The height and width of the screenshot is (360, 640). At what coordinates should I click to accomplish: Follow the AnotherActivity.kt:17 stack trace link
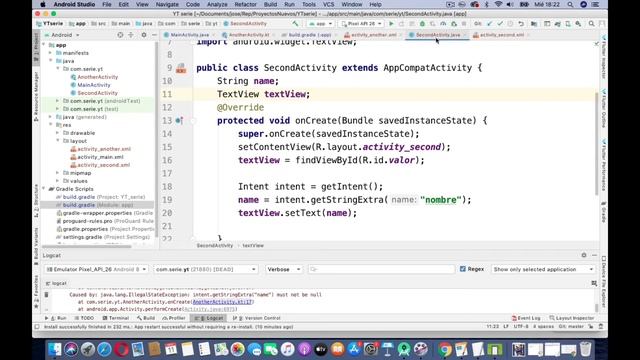(223, 302)
